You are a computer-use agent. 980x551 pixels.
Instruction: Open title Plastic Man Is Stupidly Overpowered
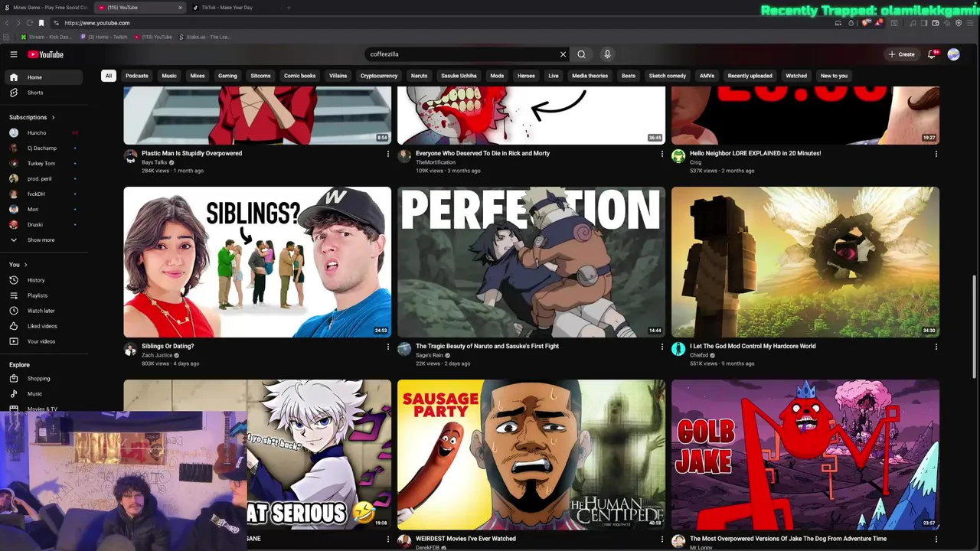click(191, 153)
